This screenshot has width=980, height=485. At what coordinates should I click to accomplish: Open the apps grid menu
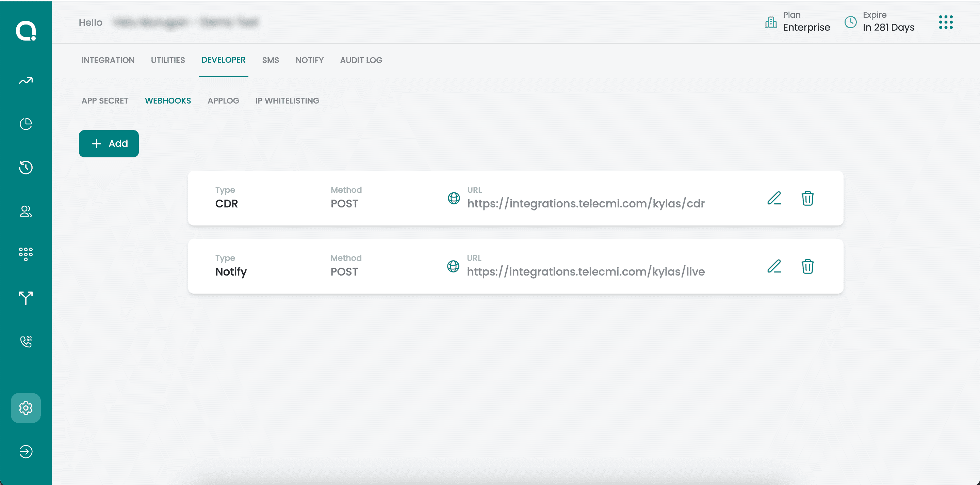tap(945, 22)
